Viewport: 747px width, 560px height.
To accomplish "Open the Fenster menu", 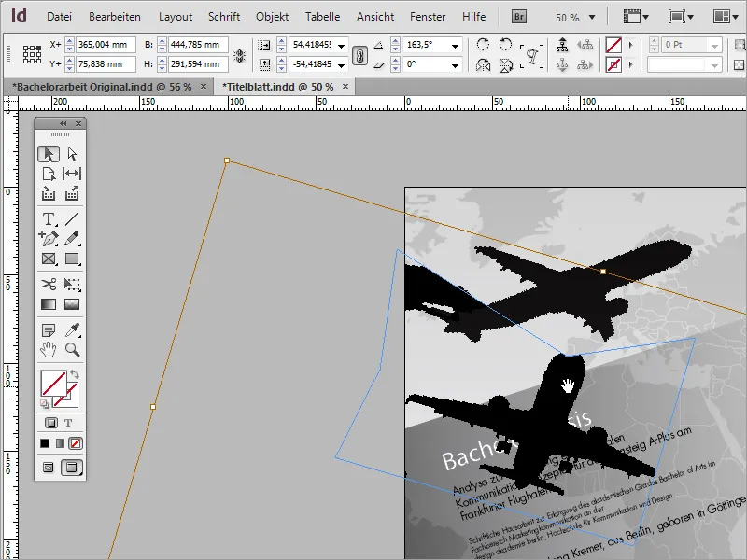I will (428, 17).
